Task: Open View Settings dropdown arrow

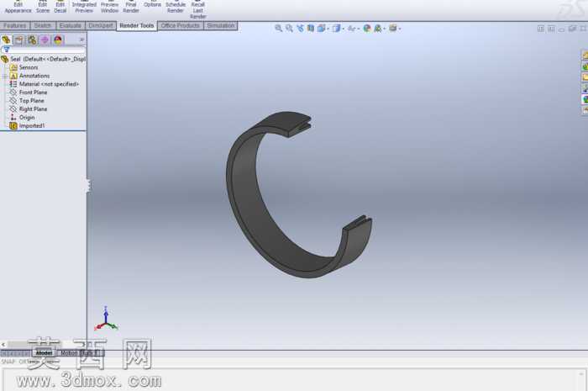Action: 399,29
